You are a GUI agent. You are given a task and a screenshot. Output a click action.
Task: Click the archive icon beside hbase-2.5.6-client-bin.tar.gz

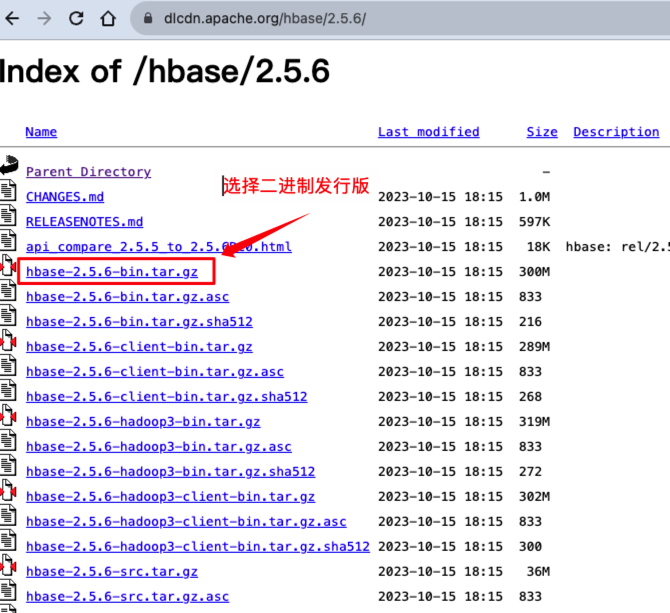[x=8, y=340]
